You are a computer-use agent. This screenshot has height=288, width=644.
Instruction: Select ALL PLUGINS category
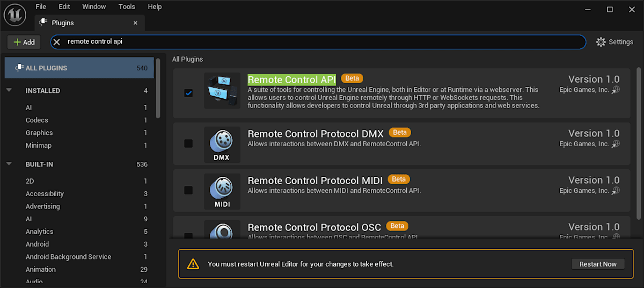79,68
